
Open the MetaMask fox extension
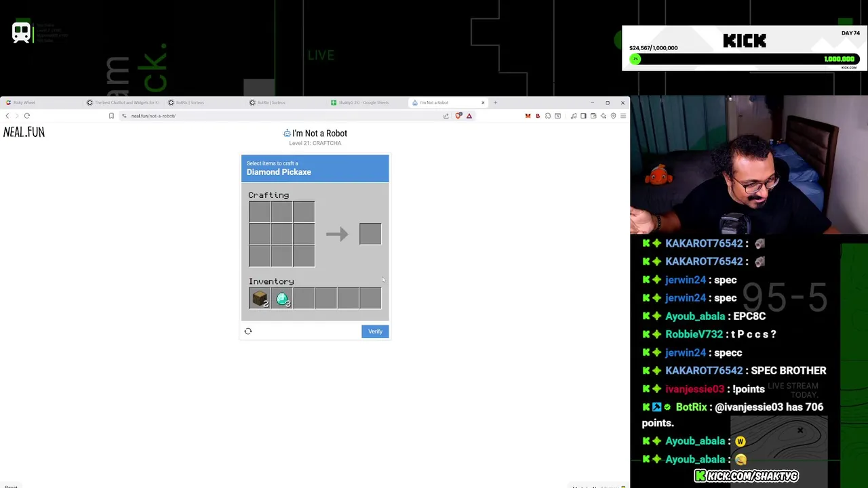[528, 116]
